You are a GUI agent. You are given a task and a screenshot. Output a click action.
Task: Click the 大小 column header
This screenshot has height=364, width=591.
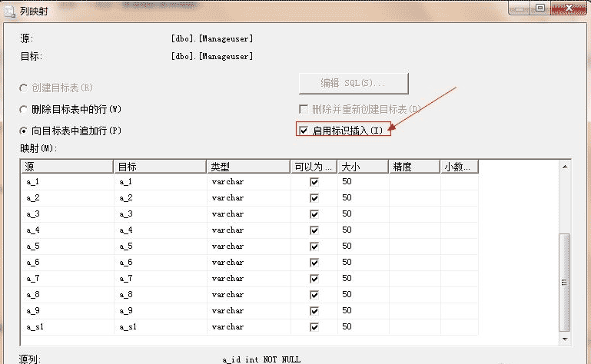363,167
